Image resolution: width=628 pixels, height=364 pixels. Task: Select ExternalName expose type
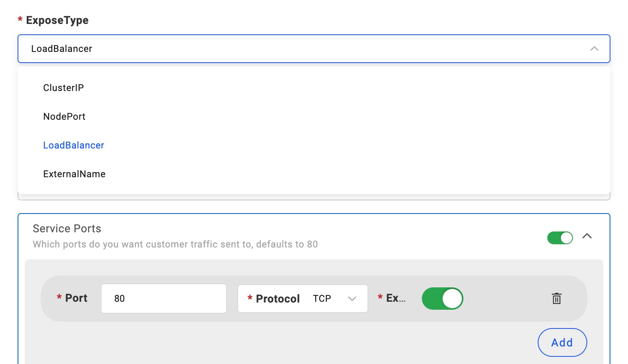coord(74,174)
